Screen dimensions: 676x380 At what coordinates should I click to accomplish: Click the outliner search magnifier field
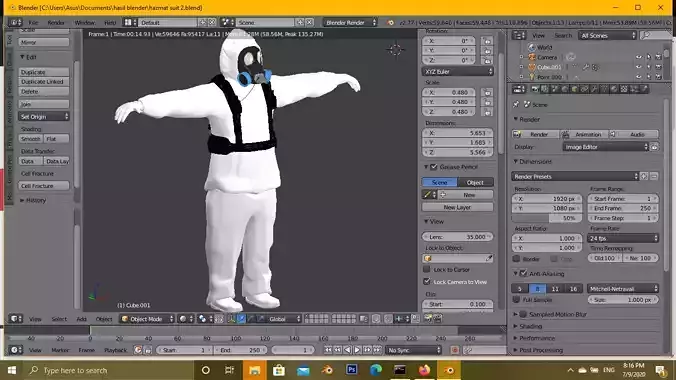[x=656, y=35]
